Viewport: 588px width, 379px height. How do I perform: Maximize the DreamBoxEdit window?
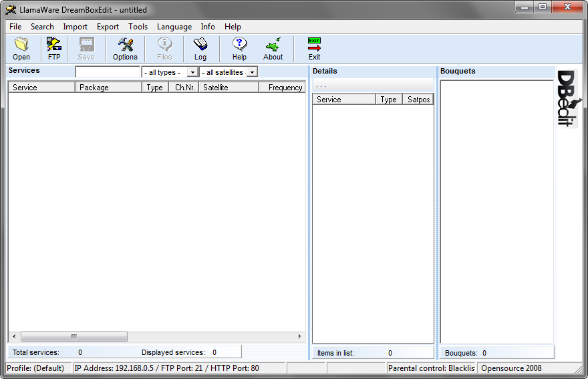pos(543,7)
